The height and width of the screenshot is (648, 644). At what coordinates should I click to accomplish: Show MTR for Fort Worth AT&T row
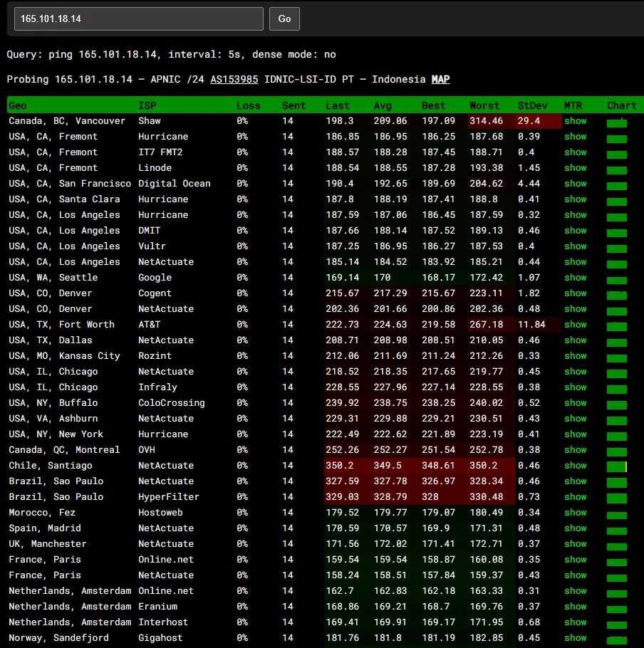[576, 325]
